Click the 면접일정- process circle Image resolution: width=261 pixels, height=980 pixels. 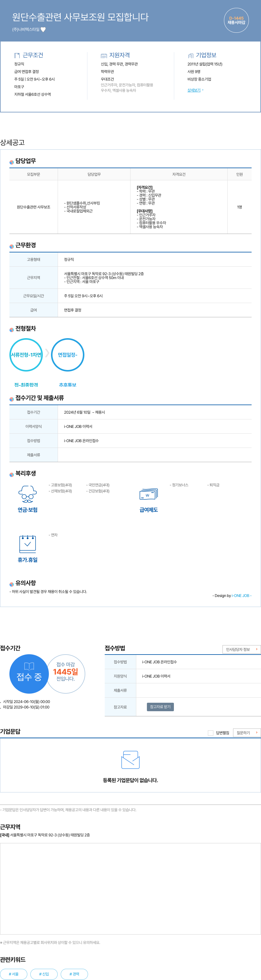tap(67, 355)
